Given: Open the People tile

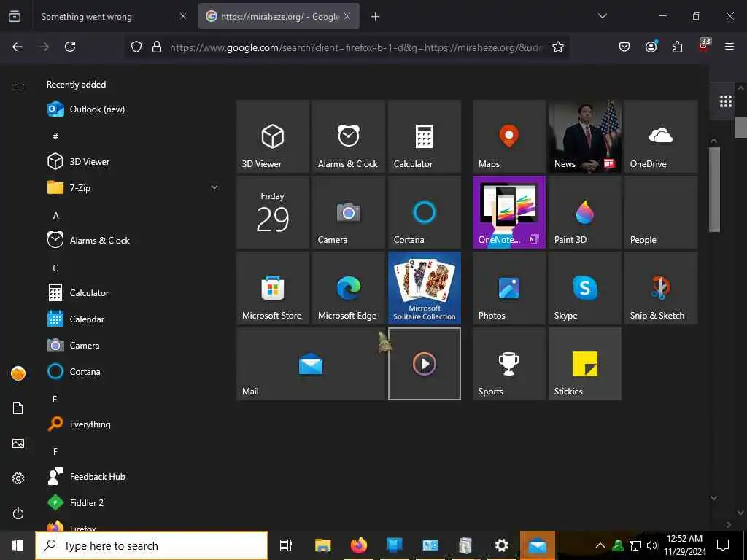Looking at the screenshot, I should click(x=661, y=212).
